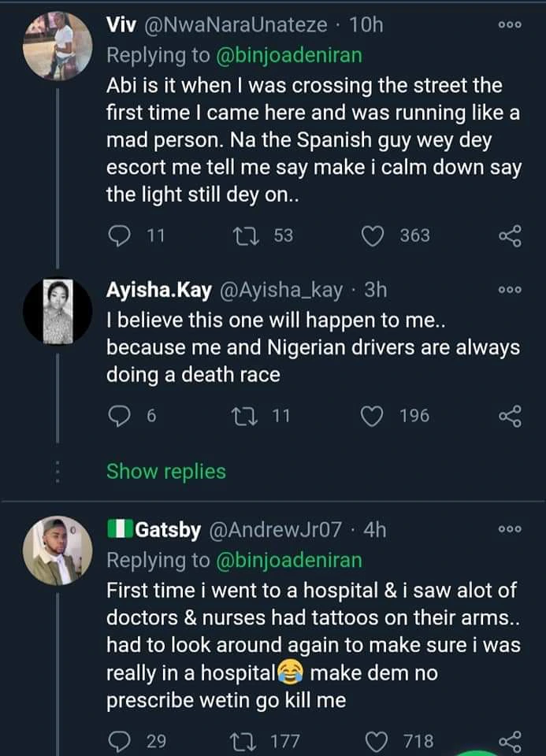This screenshot has height=756, width=546.
Task: Share Ayisha.Kay's tweet
Action: tap(511, 415)
